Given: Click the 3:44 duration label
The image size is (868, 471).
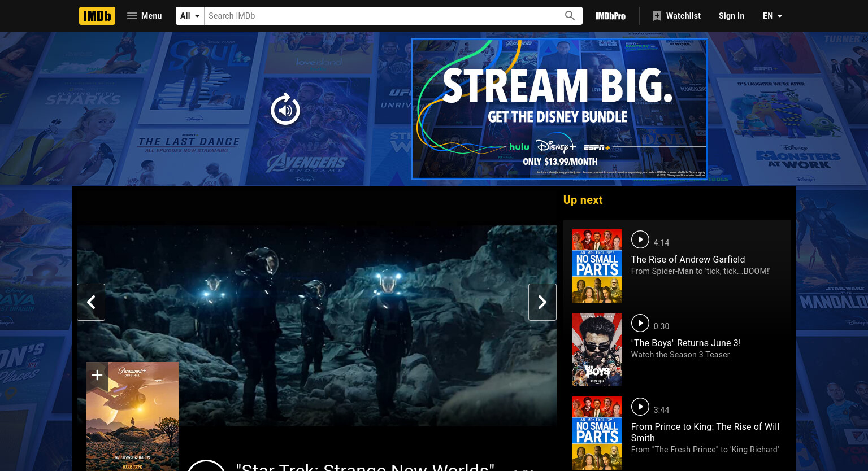Looking at the screenshot, I should click(661, 410).
